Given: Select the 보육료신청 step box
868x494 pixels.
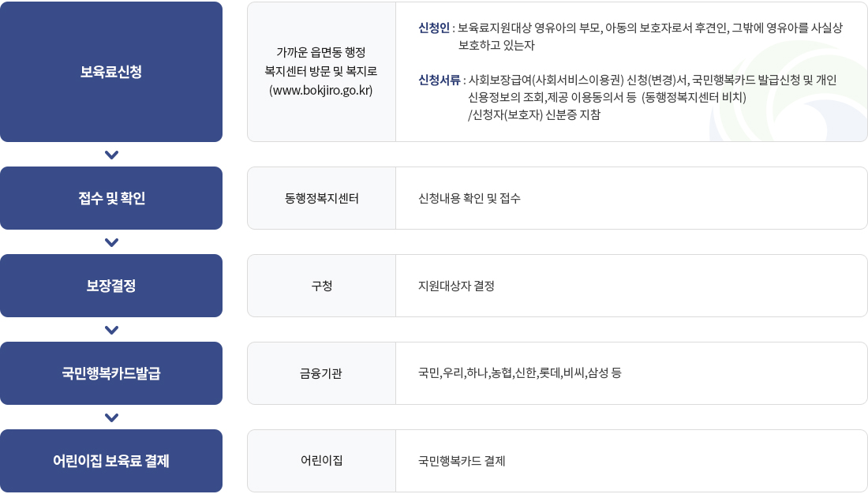Looking at the screenshot, I should [111, 72].
